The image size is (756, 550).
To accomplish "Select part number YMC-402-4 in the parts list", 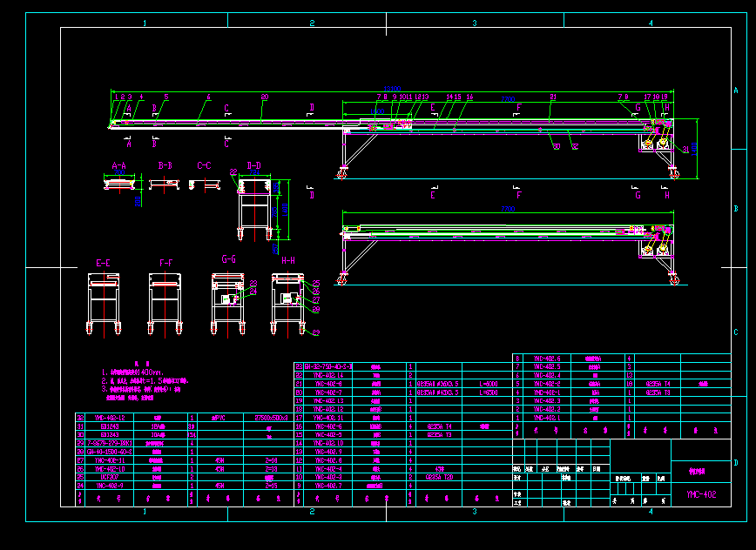I will coord(328,468).
